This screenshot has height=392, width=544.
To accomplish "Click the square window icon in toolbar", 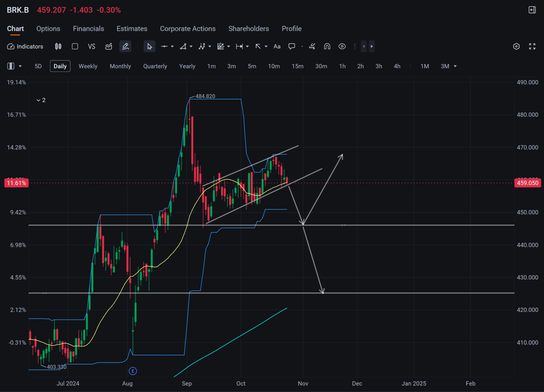I will click(75, 47).
